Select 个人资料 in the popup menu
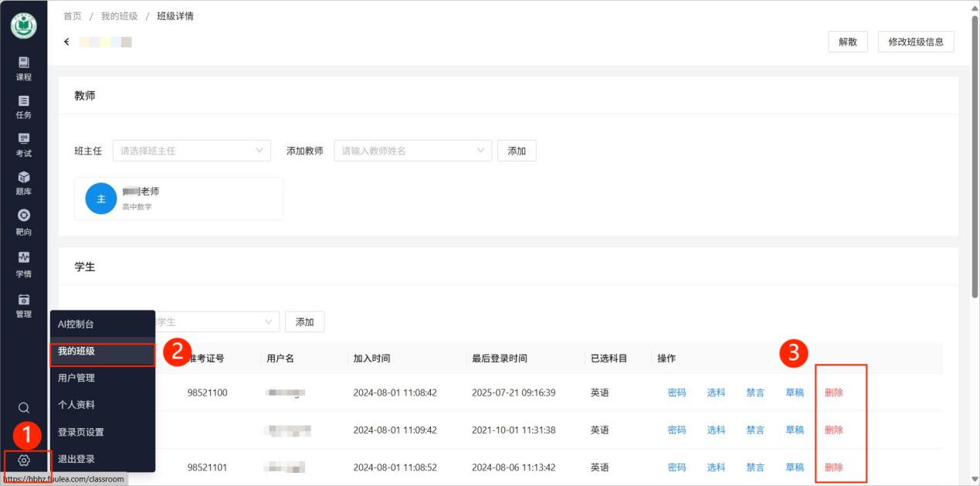 (x=103, y=405)
